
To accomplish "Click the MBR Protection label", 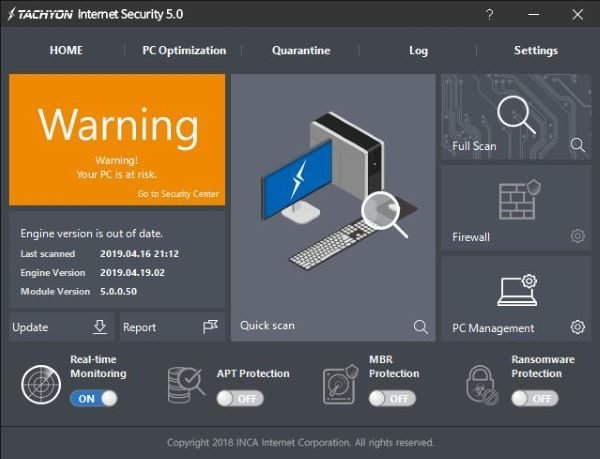I will (394, 366).
